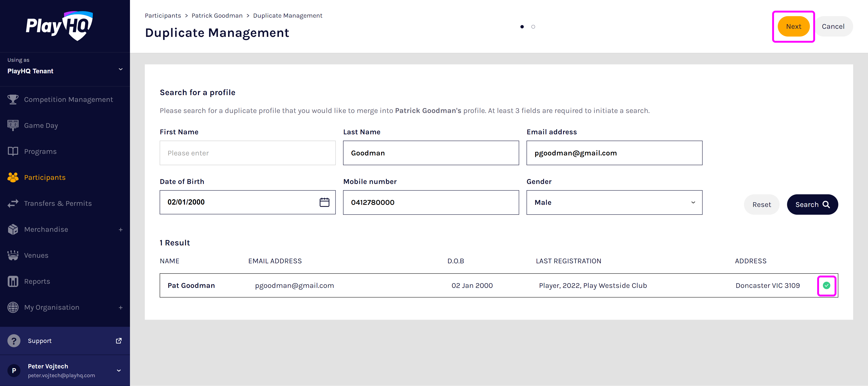Open Participants menu item

pyautogui.click(x=65, y=177)
